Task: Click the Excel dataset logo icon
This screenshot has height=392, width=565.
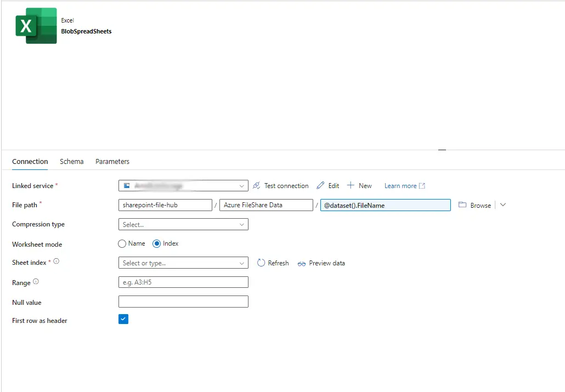Action: tap(36, 26)
